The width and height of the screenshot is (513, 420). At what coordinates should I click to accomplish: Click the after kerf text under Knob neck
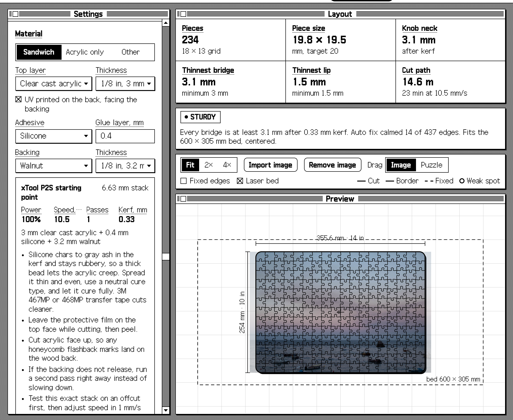418,51
